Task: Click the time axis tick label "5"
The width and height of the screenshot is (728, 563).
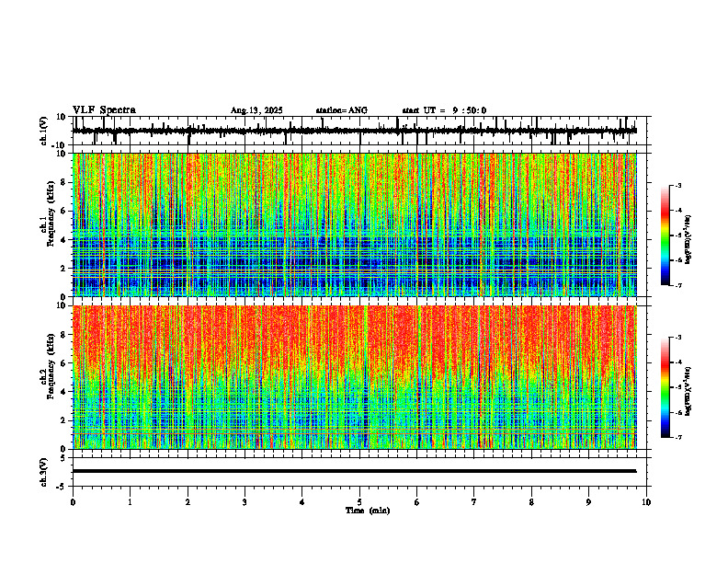Action: pyautogui.click(x=359, y=502)
